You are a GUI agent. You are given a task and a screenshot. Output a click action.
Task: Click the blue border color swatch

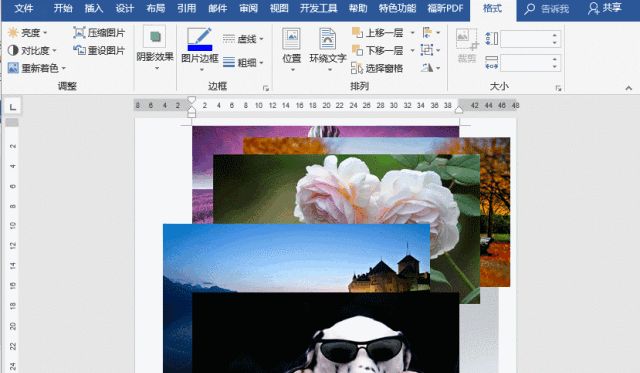[x=200, y=47]
